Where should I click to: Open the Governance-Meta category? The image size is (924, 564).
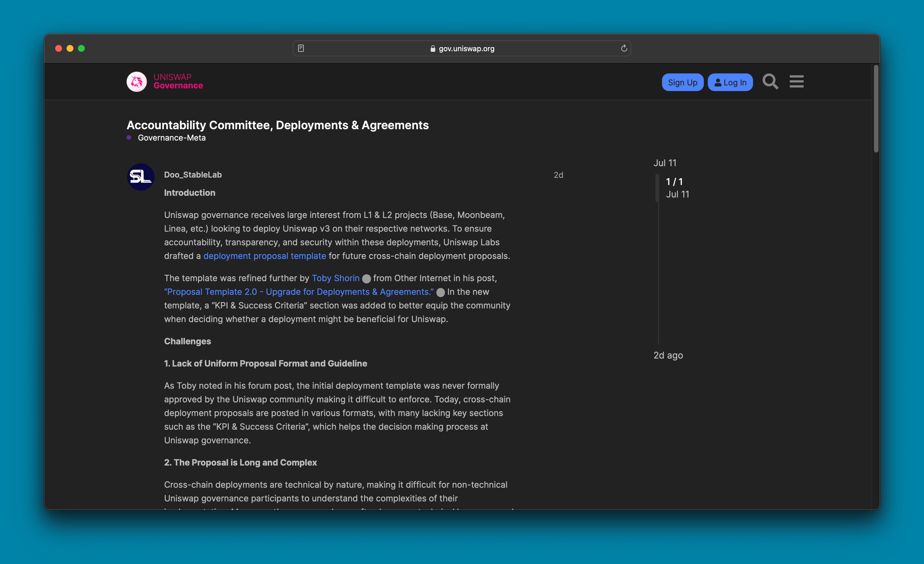pyautogui.click(x=171, y=138)
